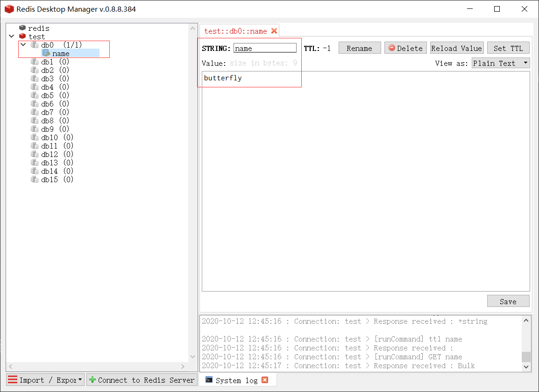Click log line '[runCommand] ttl name'

(418, 339)
